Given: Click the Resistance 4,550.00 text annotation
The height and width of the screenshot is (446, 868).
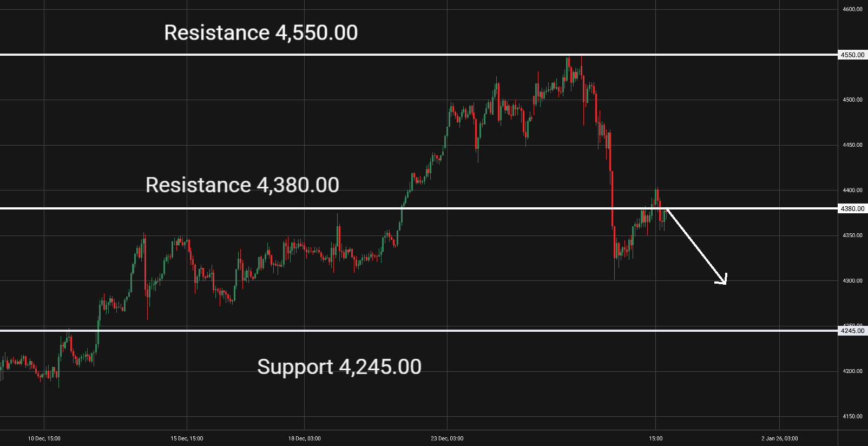Looking at the screenshot, I should 261,32.
